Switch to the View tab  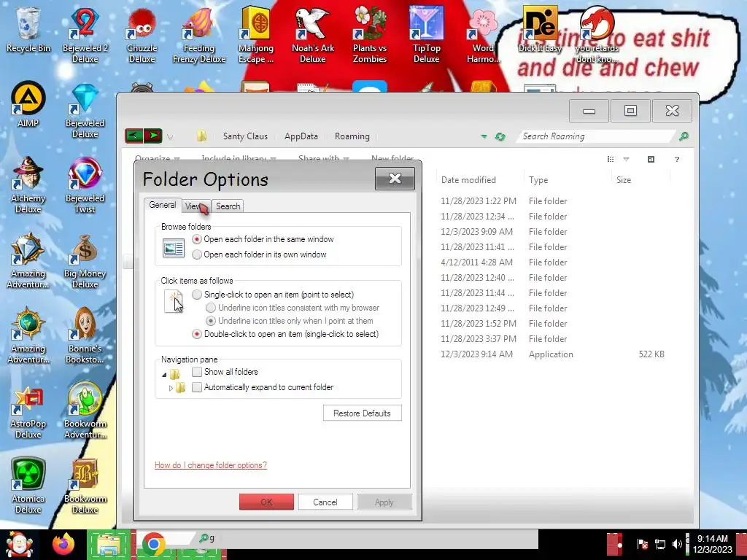[x=196, y=206]
